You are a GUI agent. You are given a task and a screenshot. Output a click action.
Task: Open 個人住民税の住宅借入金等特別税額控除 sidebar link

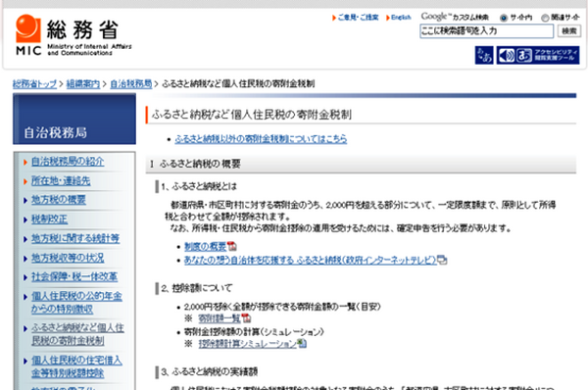pyautogui.click(x=76, y=366)
